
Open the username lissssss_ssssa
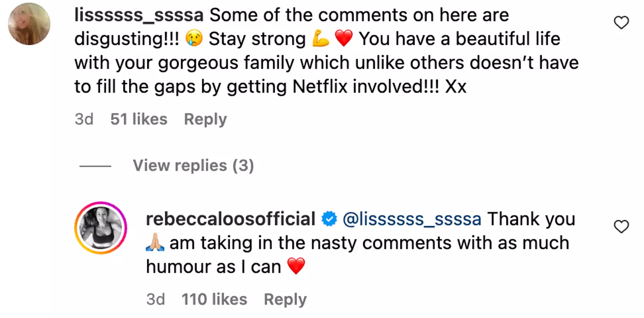(x=139, y=14)
